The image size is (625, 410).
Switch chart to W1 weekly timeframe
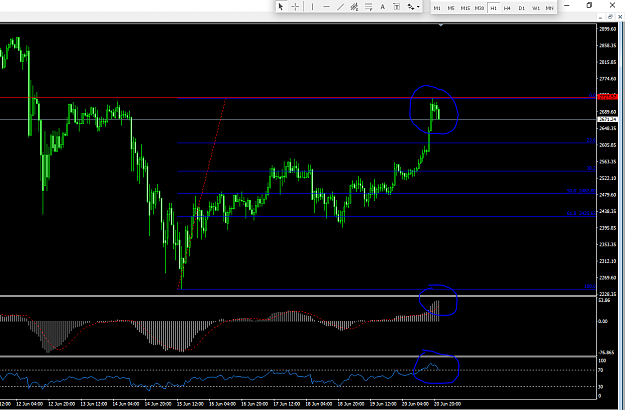(536, 8)
